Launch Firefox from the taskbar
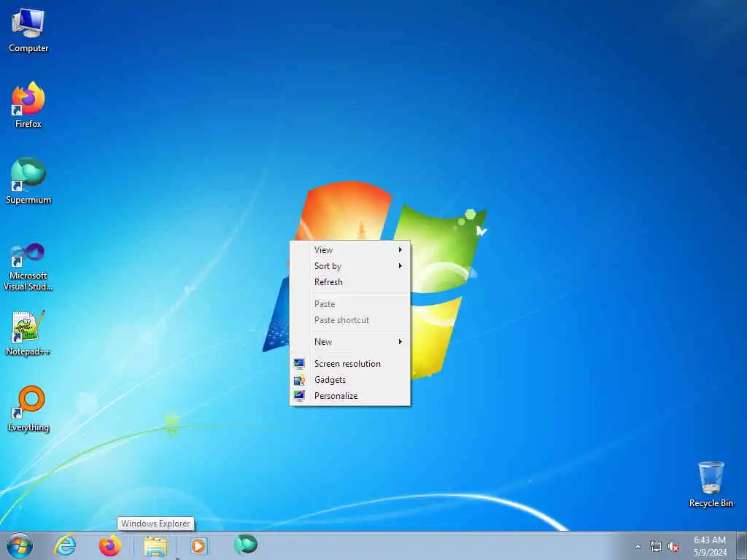Image resolution: width=747 pixels, height=560 pixels. (x=109, y=545)
